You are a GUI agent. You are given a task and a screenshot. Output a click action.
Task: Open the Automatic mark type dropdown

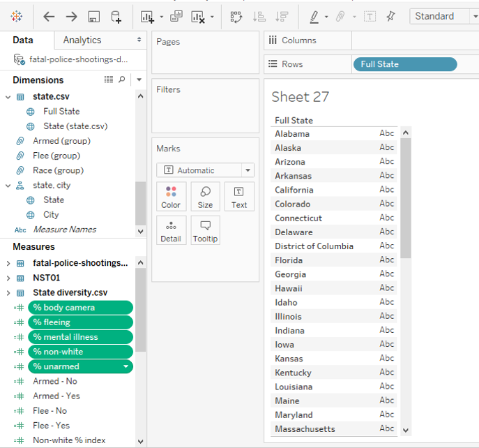(x=205, y=170)
